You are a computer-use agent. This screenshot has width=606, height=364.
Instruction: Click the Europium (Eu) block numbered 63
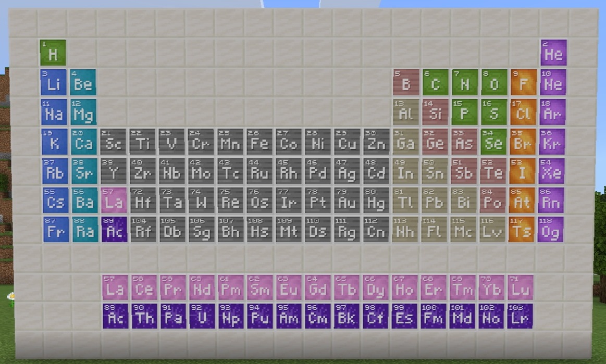(x=289, y=287)
